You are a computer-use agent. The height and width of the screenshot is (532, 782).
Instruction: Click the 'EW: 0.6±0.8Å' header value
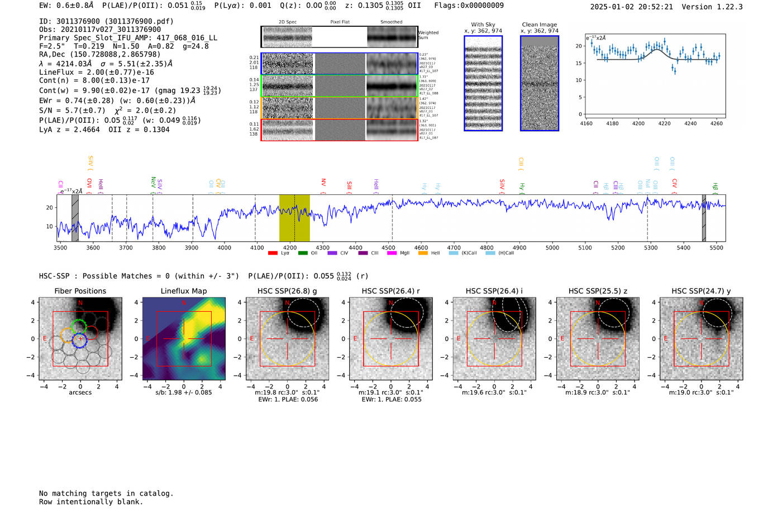click(66, 6)
